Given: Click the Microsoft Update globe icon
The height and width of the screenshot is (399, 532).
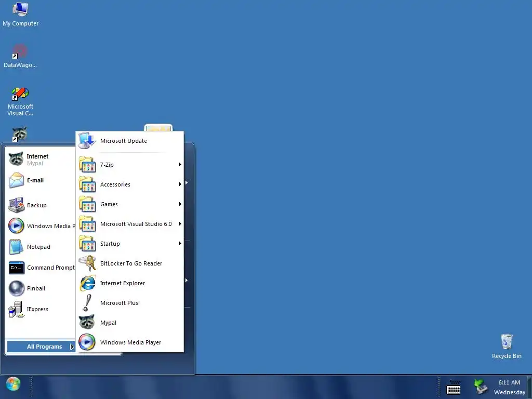Looking at the screenshot, I should coord(87,141).
